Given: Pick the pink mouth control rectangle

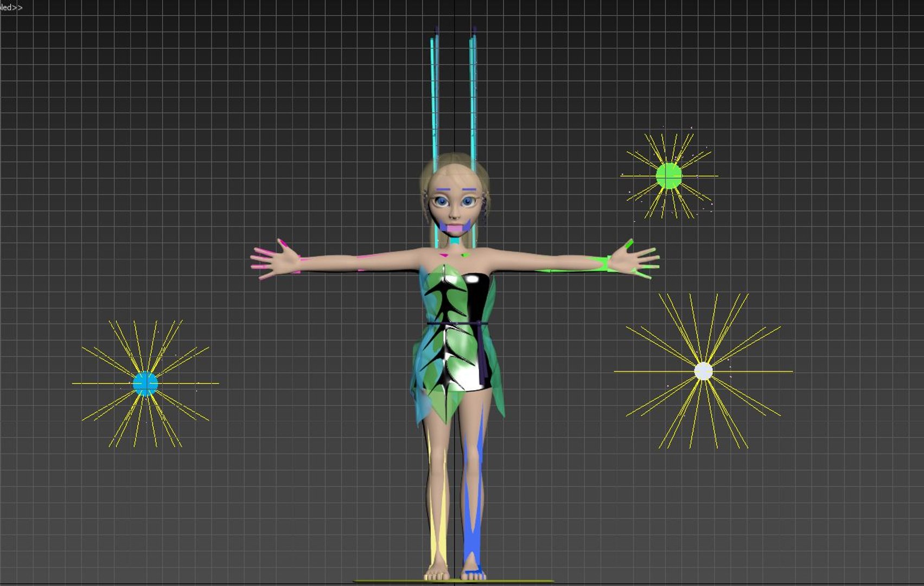Looking at the screenshot, I should pyautogui.click(x=455, y=228).
